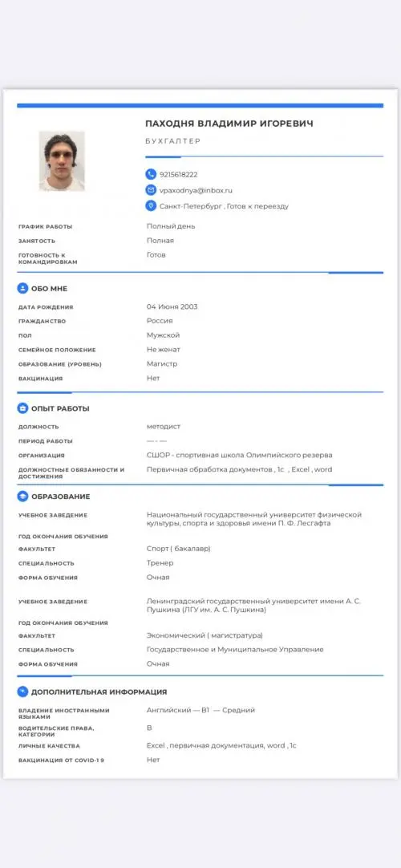
Task: Click the phone number 9215618222
Action: click(x=178, y=174)
